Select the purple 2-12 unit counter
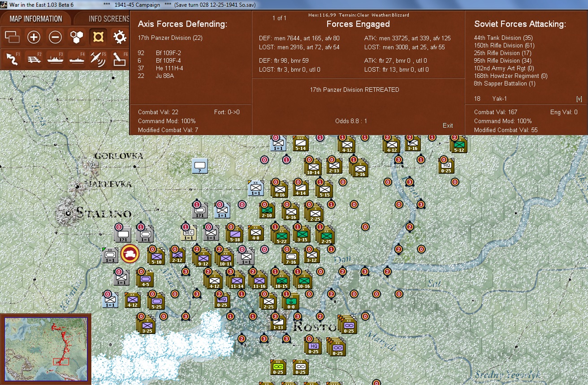 click(x=177, y=254)
